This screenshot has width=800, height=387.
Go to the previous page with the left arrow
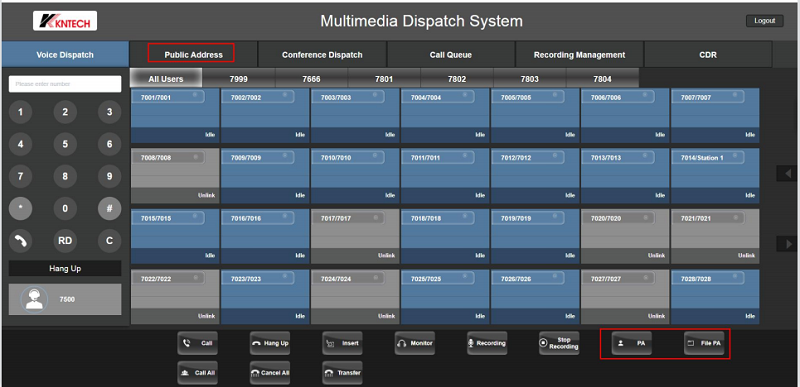pos(786,173)
